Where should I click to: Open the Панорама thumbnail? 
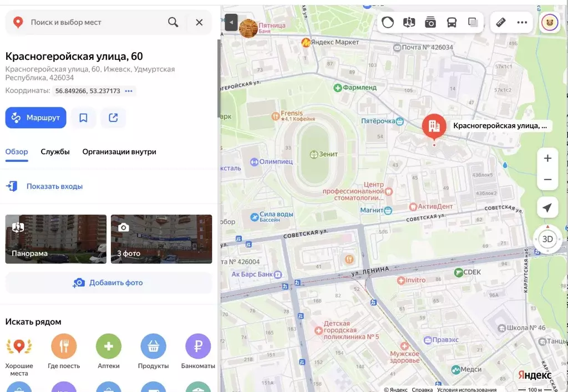point(55,239)
